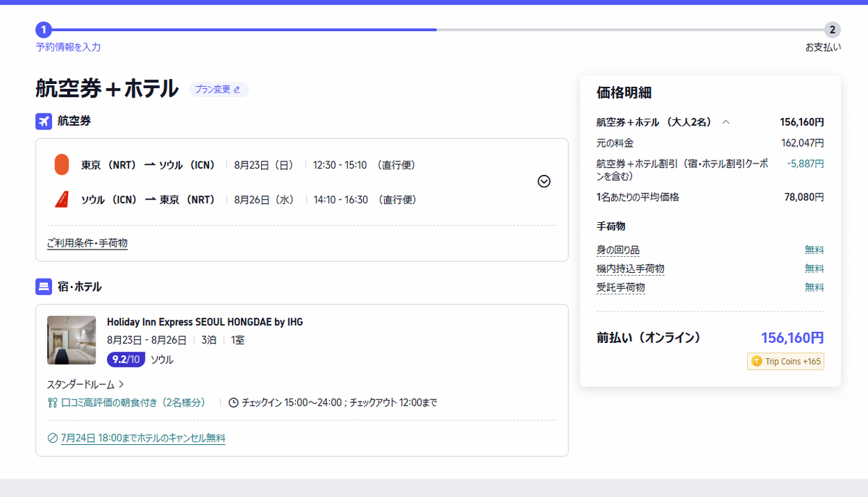Click 無料 value for 機内持込手荷物
The width and height of the screenshot is (868, 497).
814,268
